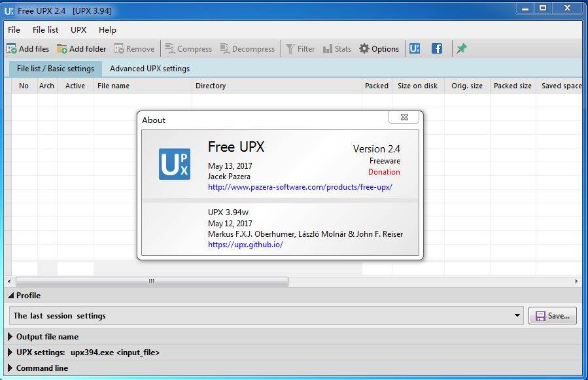Click the Jacek Pazera author name
Screen dimensions: 588x380
point(229,177)
